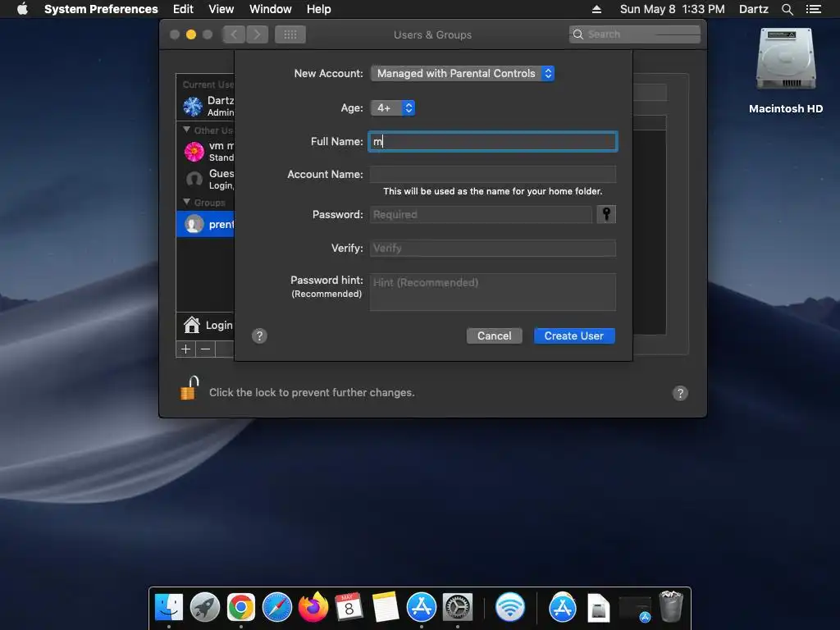Open App Store left of System Preferences in Dock
Screen dimensions: 840x630
[421, 607]
